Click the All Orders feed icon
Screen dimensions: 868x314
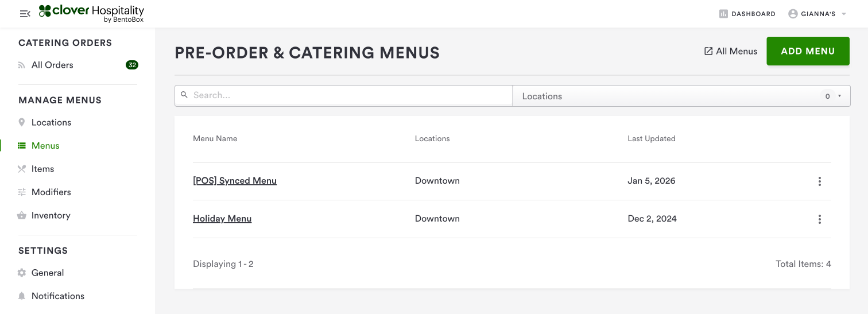22,65
